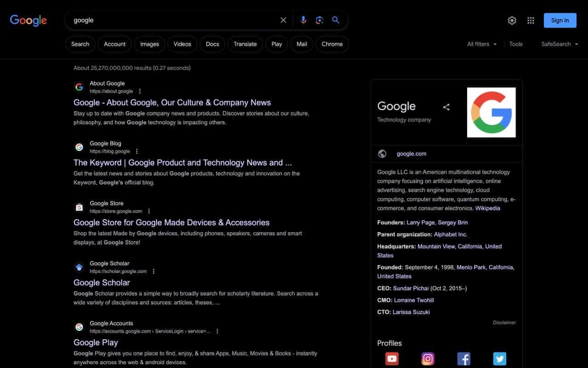Select the Search filter chip
The image size is (588, 368).
pos(80,44)
